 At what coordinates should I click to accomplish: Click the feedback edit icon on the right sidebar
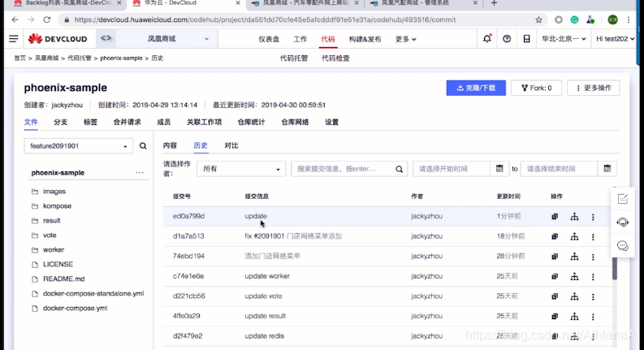[x=623, y=199]
